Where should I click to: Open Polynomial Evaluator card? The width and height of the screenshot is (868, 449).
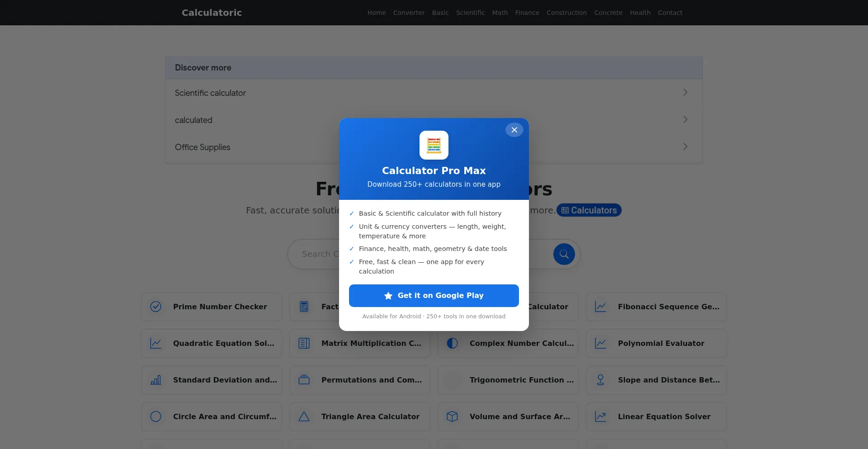pos(656,343)
